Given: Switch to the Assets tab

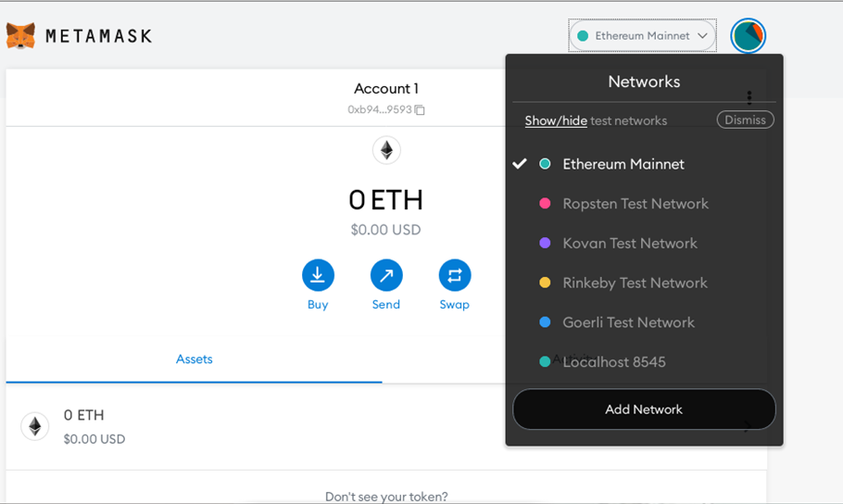Looking at the screenshot, I should (195, 359).
